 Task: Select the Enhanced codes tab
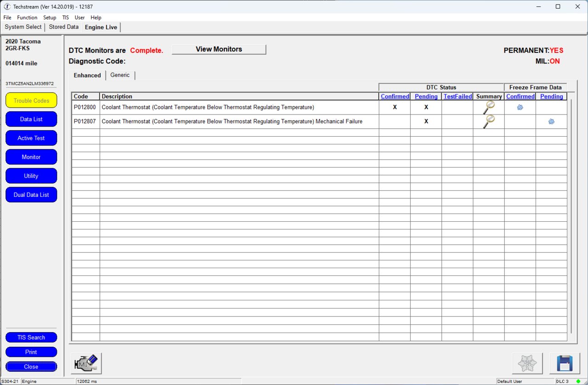87,75
